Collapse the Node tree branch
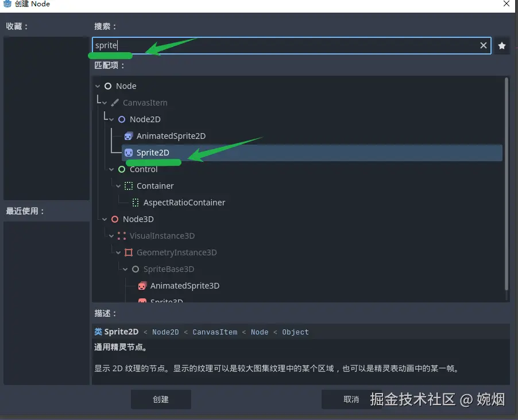This screenshot has width=518, height=420. coord(96,86)
